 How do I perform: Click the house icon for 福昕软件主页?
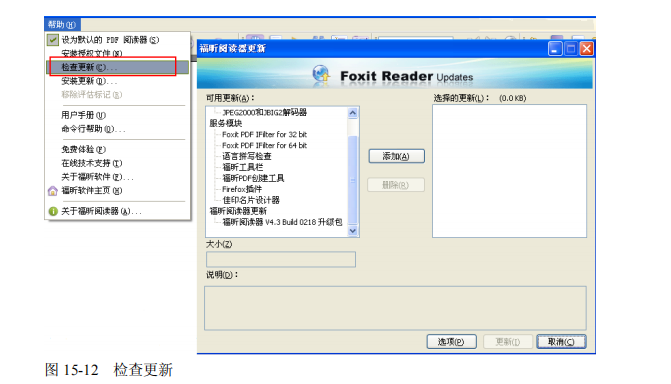pyautogui.click(x=53, y=191)
